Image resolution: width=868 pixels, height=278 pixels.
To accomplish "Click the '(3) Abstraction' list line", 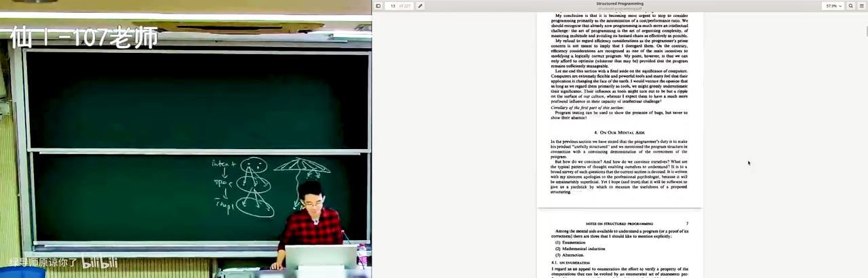I will 570,255.
